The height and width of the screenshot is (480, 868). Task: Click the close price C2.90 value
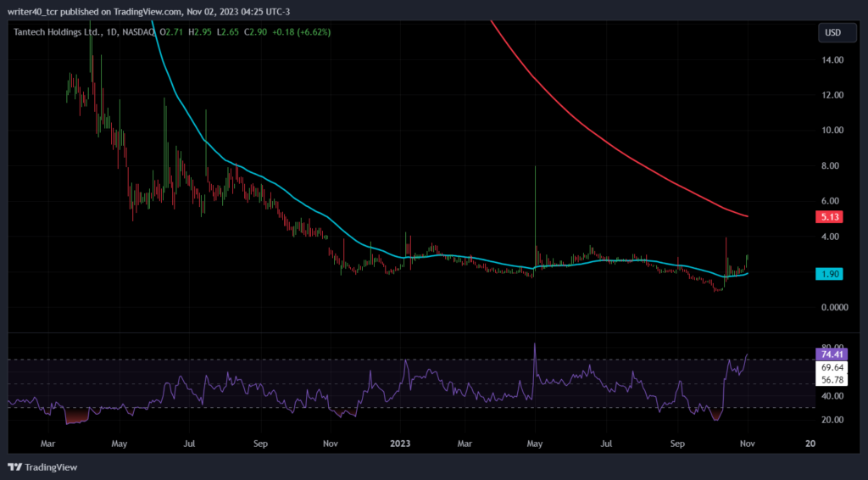(x=255, y=32)
